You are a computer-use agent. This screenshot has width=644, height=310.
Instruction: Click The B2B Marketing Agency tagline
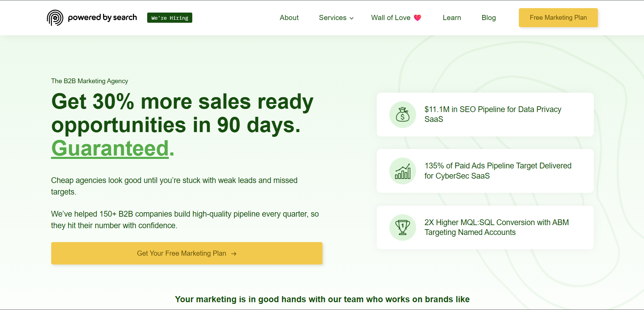(x=90, y=81)
